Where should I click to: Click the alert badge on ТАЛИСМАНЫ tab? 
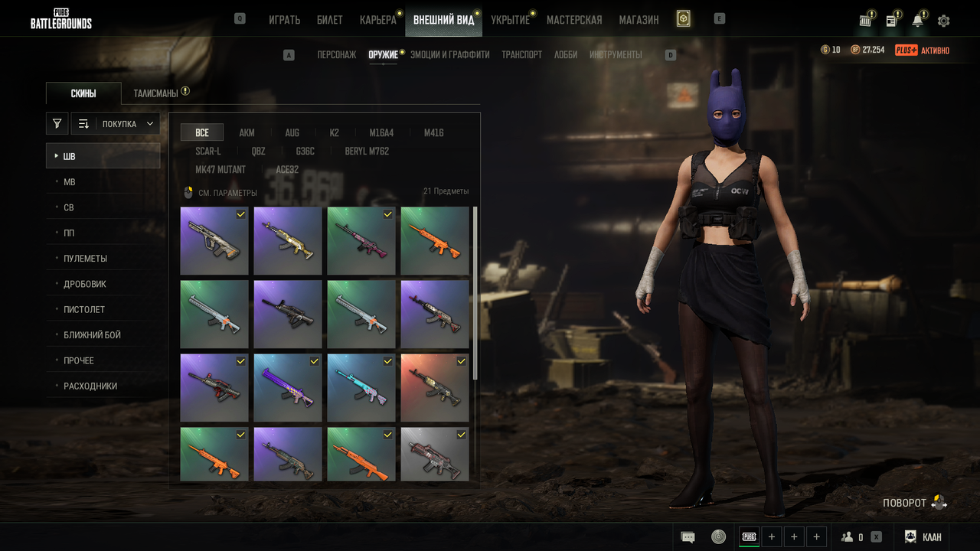click(x=185, y=91)
